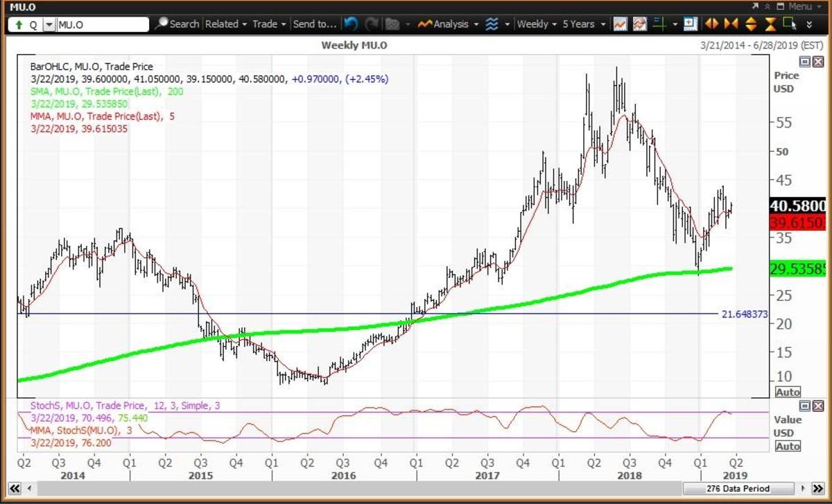Viewport: 832px width, 504px height.
Task: Click the blue wave lines icon
Action: coord(492,24)
